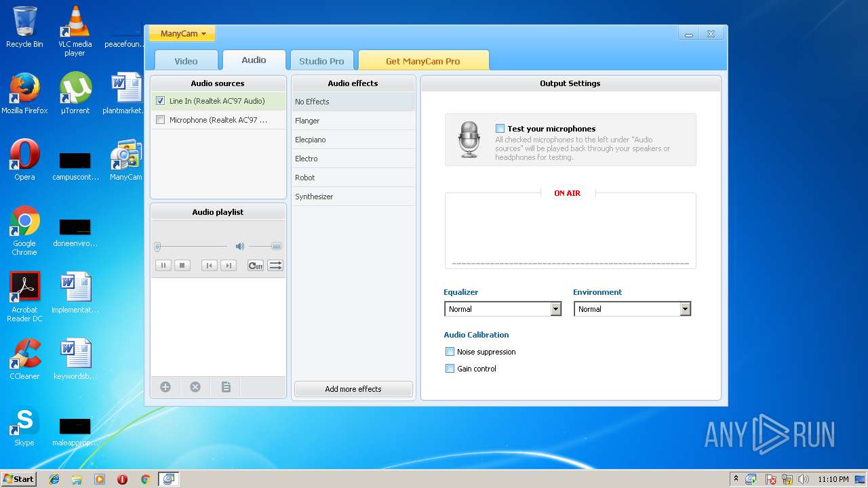Click the microphone image in Output Settings
This screenshot has height=488, width=868.
coord(469,140)
